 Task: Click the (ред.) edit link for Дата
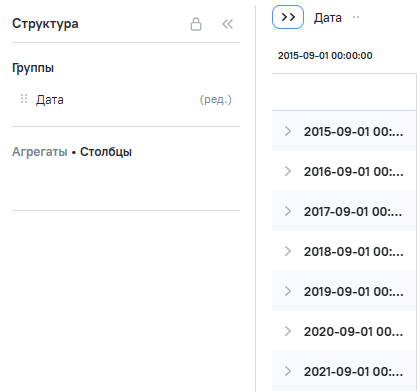(215, 99)
